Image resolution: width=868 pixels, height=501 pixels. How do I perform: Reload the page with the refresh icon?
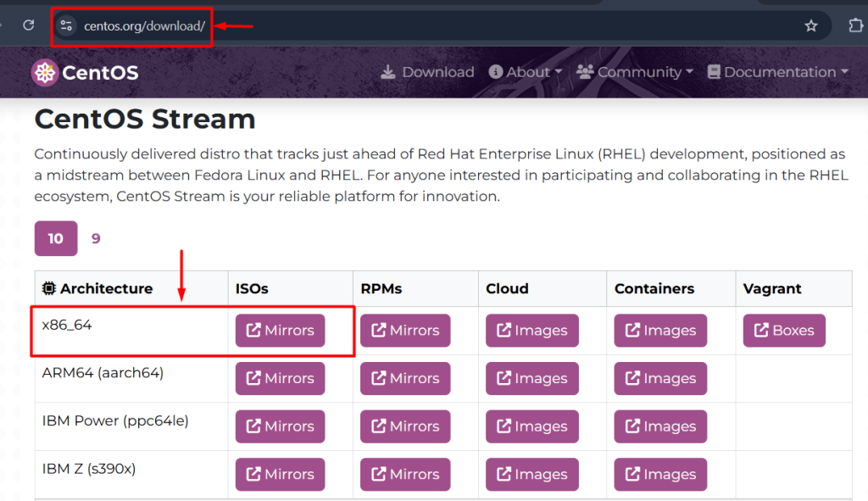[28, 25]
